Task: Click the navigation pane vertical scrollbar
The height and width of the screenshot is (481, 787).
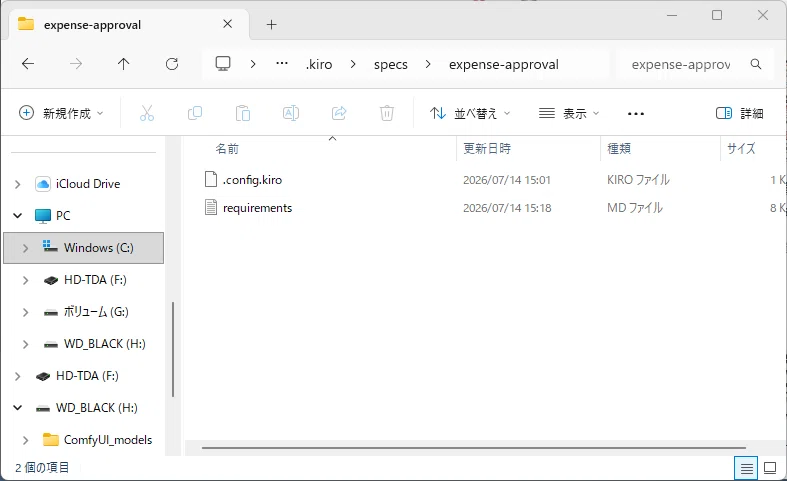Action: [173, 349]
